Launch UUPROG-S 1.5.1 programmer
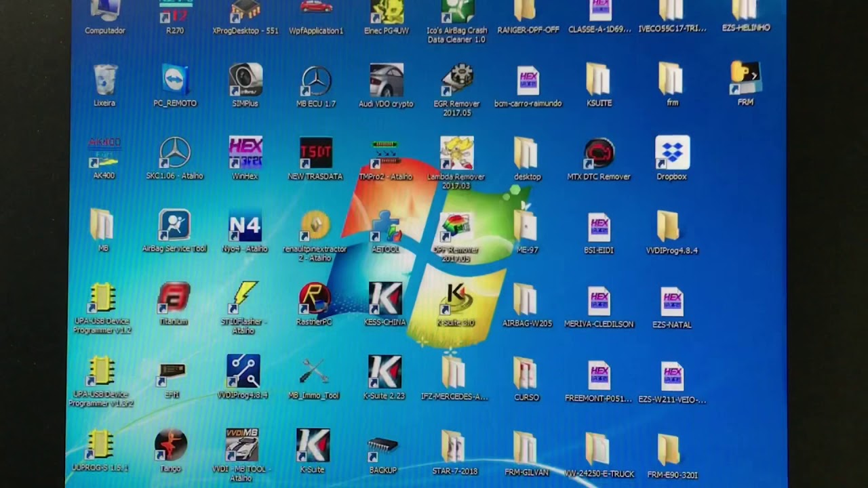This screenshot has width=868, height=488. 100,451
